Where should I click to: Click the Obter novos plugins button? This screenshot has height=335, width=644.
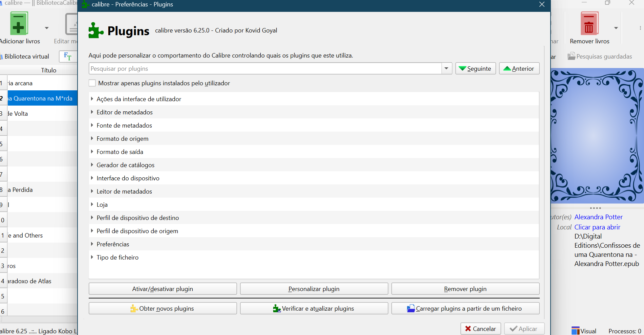163,309
